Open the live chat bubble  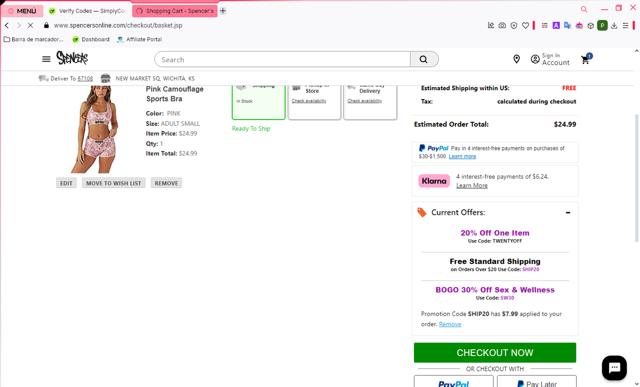pos(614,367)
